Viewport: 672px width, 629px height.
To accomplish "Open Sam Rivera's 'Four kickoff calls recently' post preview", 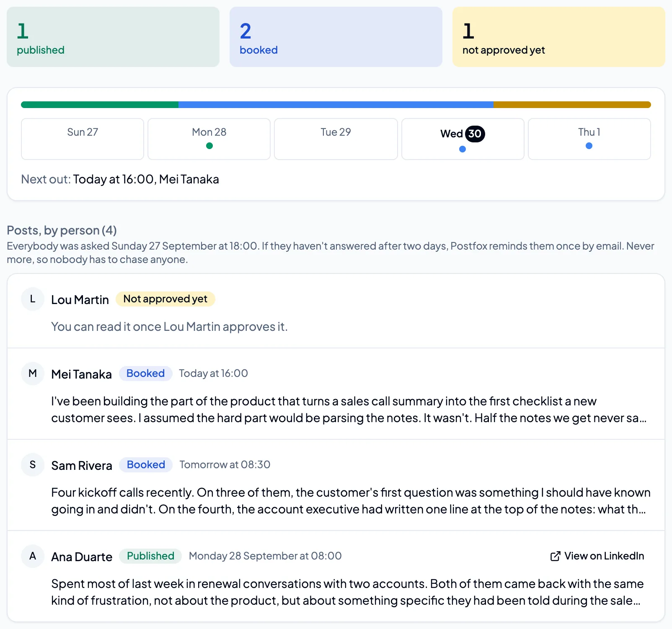I will pyautogui.click(x=351, y=501).
